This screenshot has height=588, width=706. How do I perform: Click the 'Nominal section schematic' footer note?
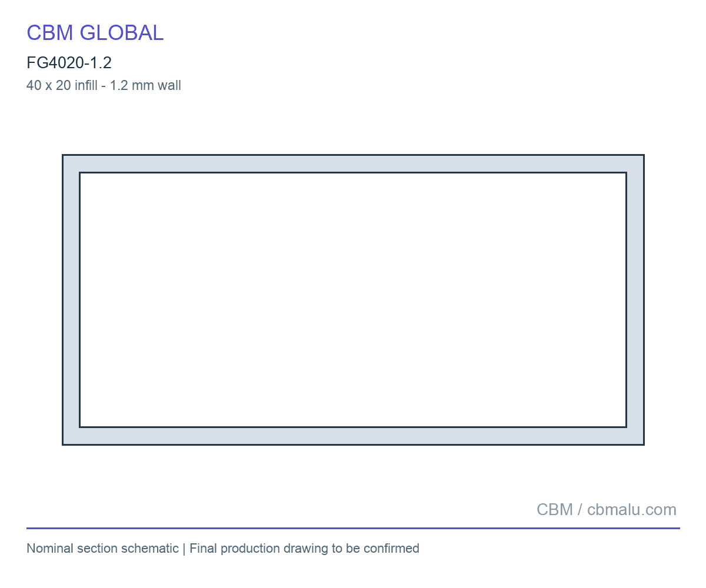tap(102, 549)
